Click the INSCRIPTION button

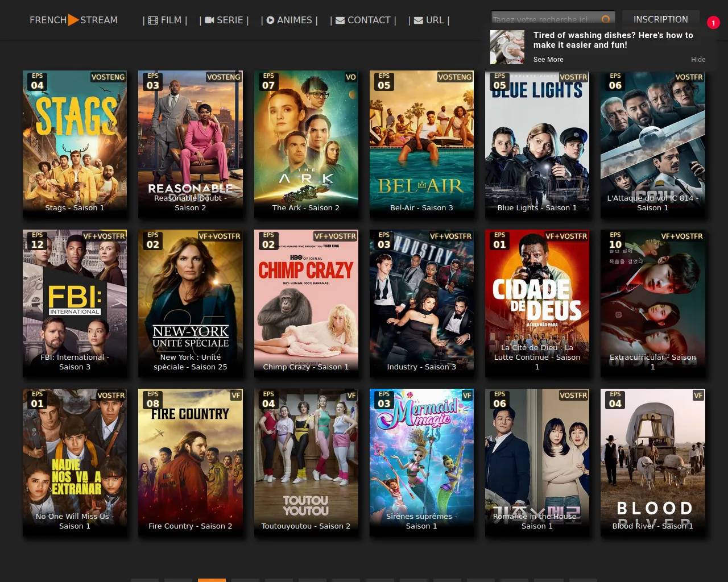(x=661, y=19)
